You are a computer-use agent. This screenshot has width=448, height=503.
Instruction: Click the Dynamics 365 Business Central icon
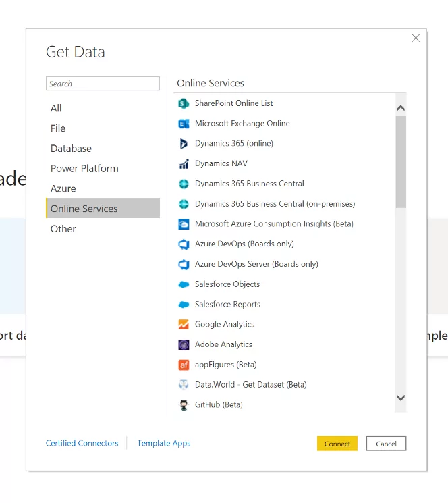[x=184, y=184]
